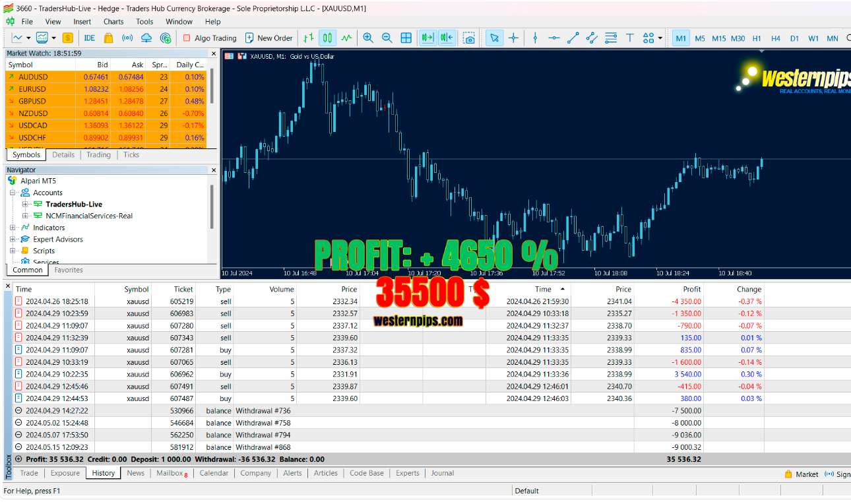Viewport: 851px width, 504px height.
Task: Close the Toolbox panel
Action: [x=8, y=287]
